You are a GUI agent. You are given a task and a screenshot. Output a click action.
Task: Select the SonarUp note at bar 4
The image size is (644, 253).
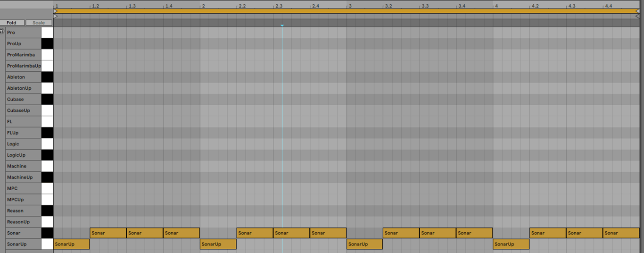click(x=512, y=244)
